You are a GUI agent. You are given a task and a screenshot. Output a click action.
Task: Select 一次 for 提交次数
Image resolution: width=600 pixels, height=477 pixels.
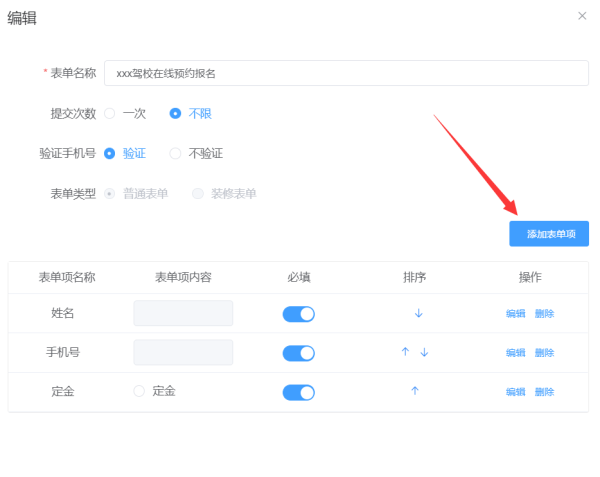(110, 113)
